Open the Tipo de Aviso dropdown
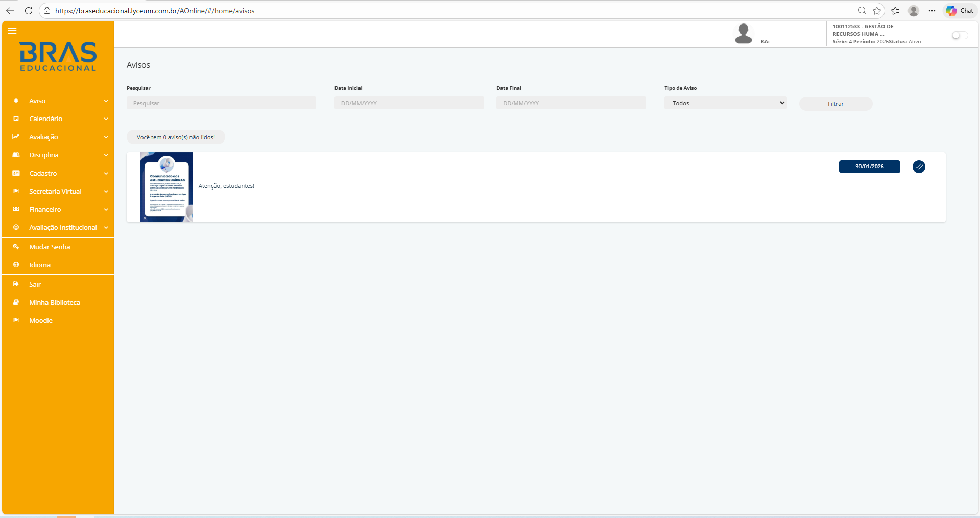980x518 pixels. 725,103
